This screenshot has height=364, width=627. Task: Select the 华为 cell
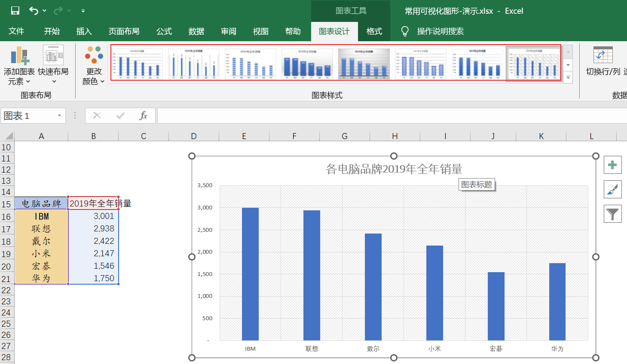(41, 279)
